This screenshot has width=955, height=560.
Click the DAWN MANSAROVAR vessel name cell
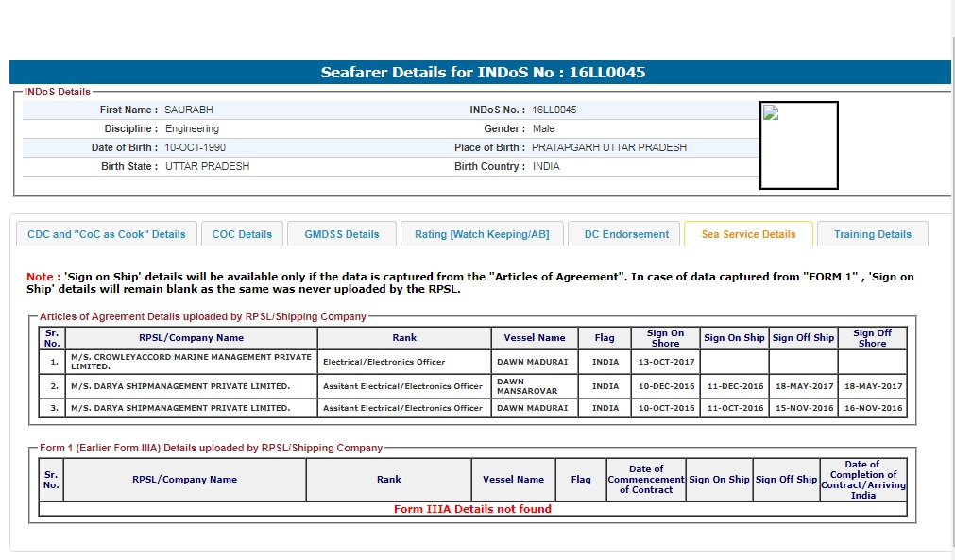coord(534,386)
